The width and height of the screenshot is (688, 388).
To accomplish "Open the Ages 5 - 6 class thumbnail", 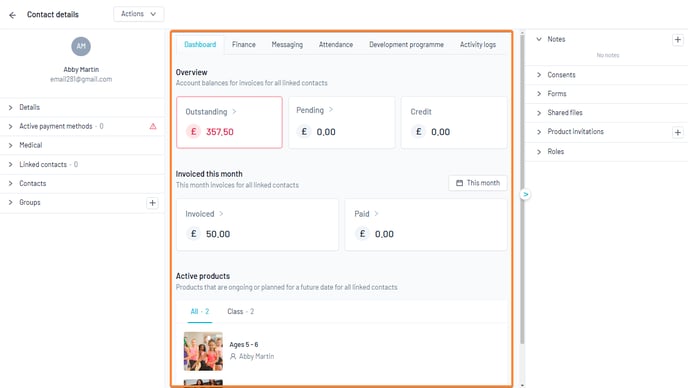I will pos(203,351).
